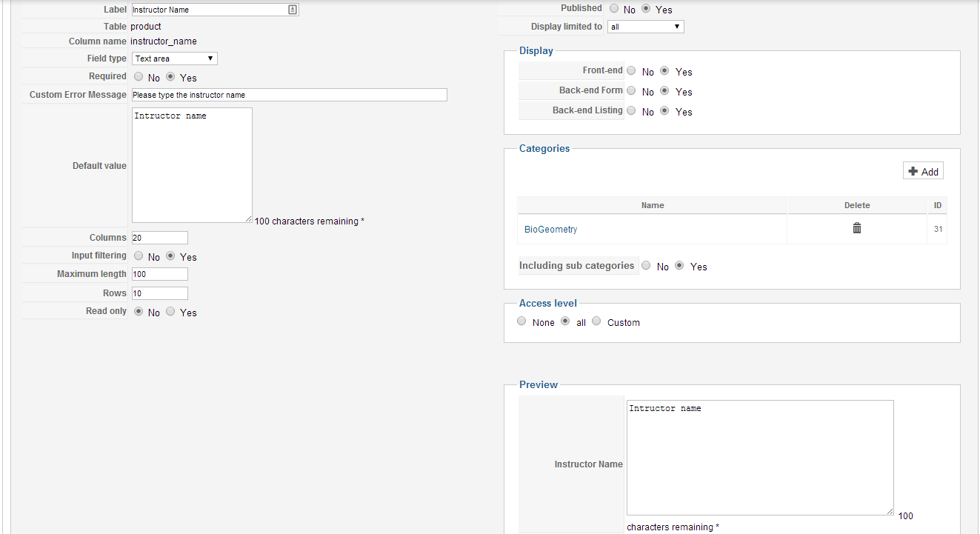This screenshot has height=534, width=980.
Task: Set Including sub categories to No
Action: tap(646, 266)
